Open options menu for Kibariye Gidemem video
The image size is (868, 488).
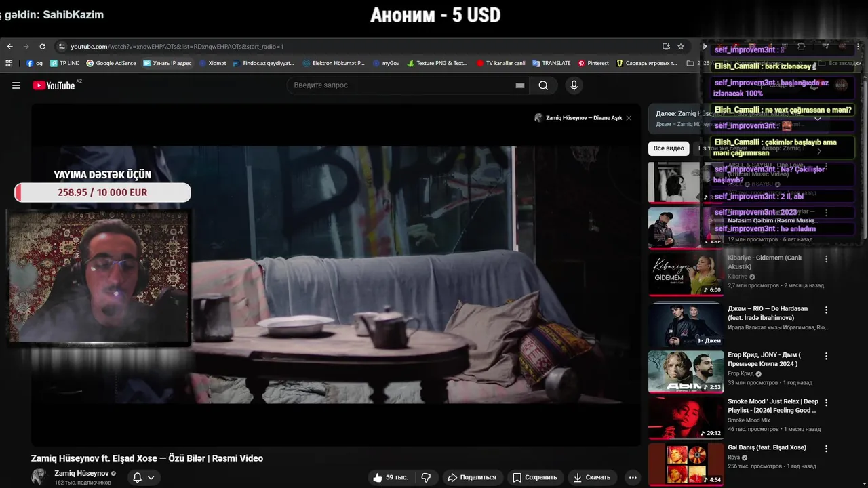point(826,259)
